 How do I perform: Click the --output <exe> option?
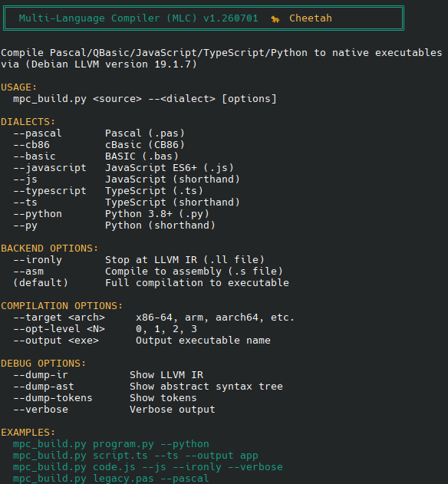[x=56, y=341]
